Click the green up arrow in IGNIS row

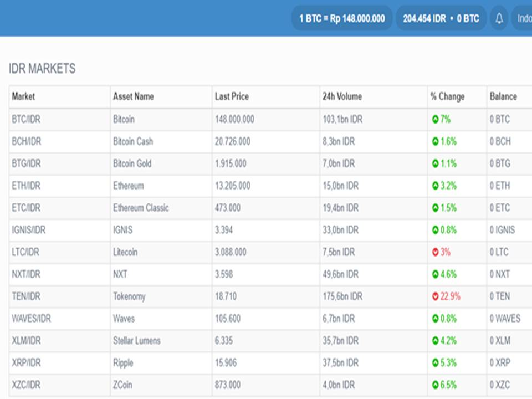click(x=436, y=230)
